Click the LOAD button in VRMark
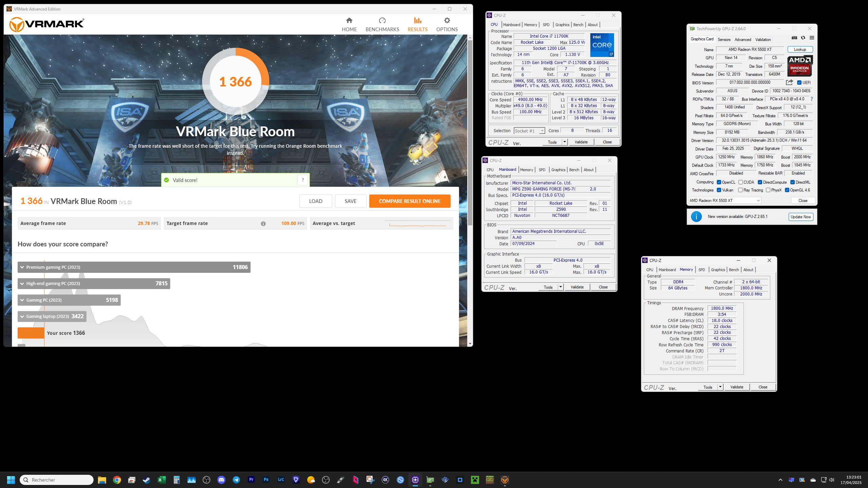The image size is (868, 488). (316, 201)
